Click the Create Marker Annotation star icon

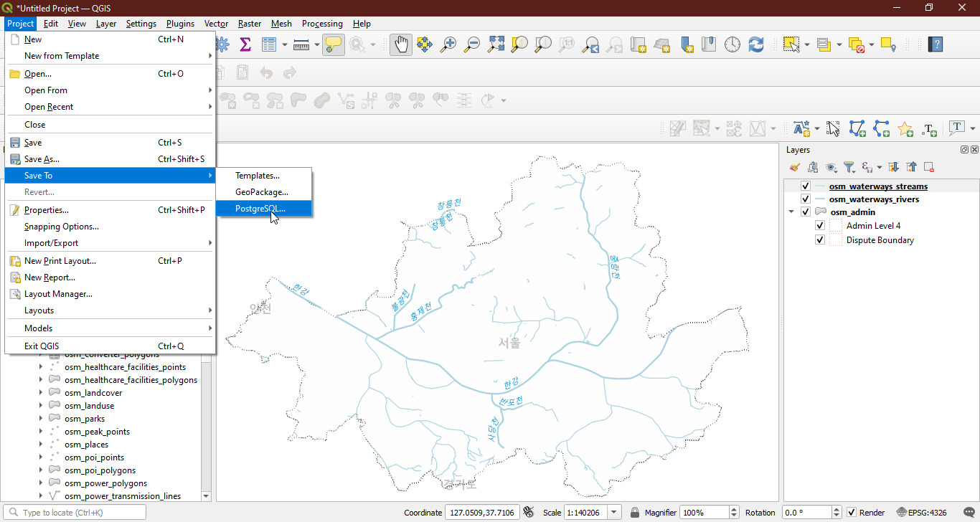point(905,128)
